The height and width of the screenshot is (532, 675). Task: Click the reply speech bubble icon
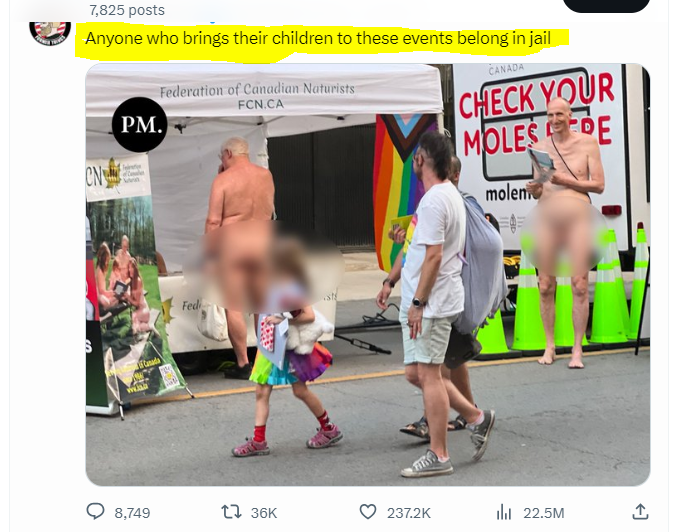[x=95, y=512]
